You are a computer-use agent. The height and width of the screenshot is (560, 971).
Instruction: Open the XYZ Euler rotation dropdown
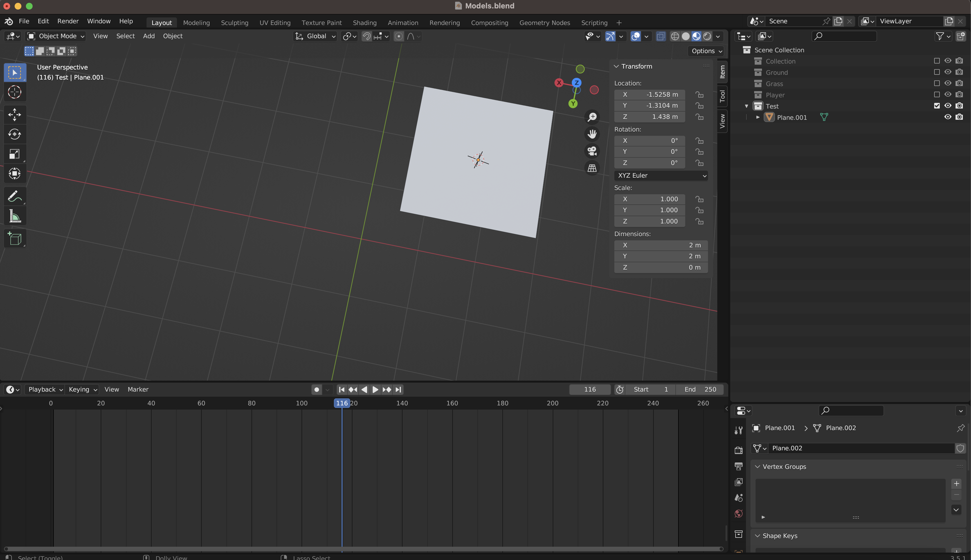click(660, 175)
